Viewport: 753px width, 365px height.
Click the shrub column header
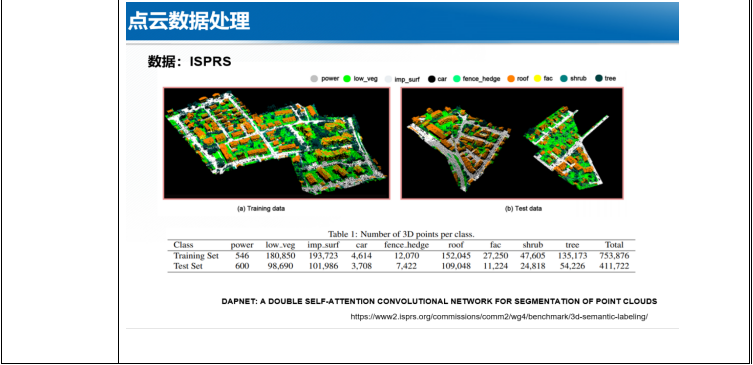point(533,245)
